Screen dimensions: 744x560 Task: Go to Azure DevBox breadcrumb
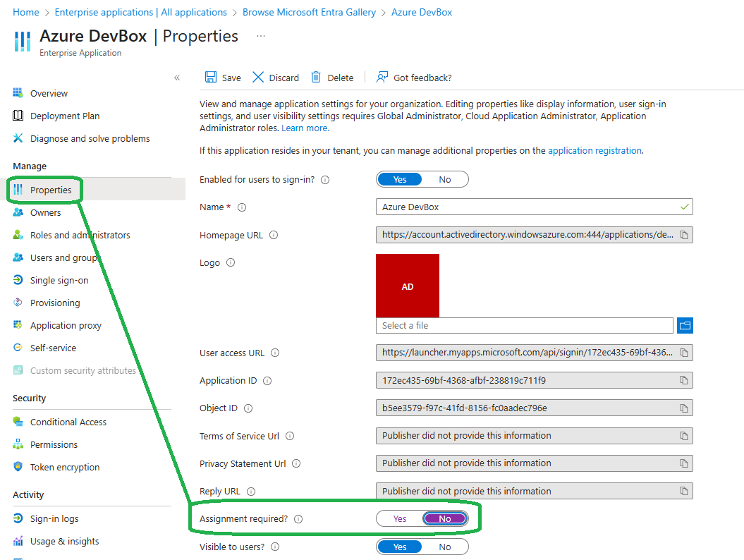click(x=422, y=12)
